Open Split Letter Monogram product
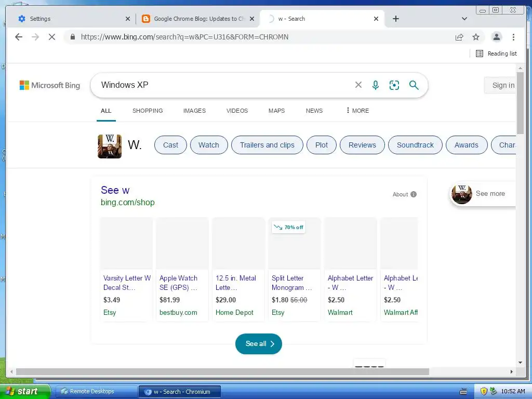 (x=291, y=283)
